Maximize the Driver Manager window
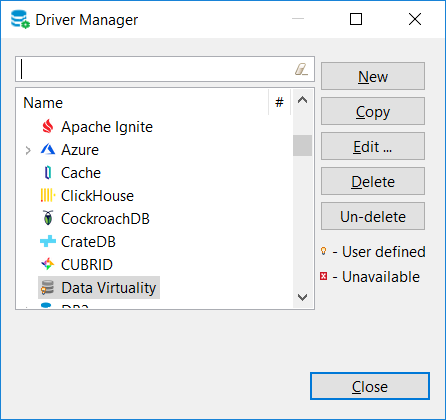 click(x=356, y=19)
